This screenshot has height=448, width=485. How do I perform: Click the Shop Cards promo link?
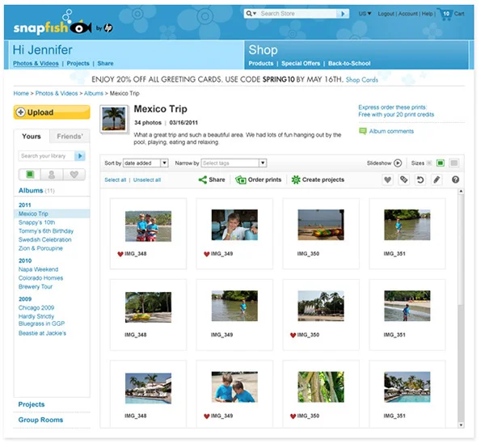coord(362,80)
